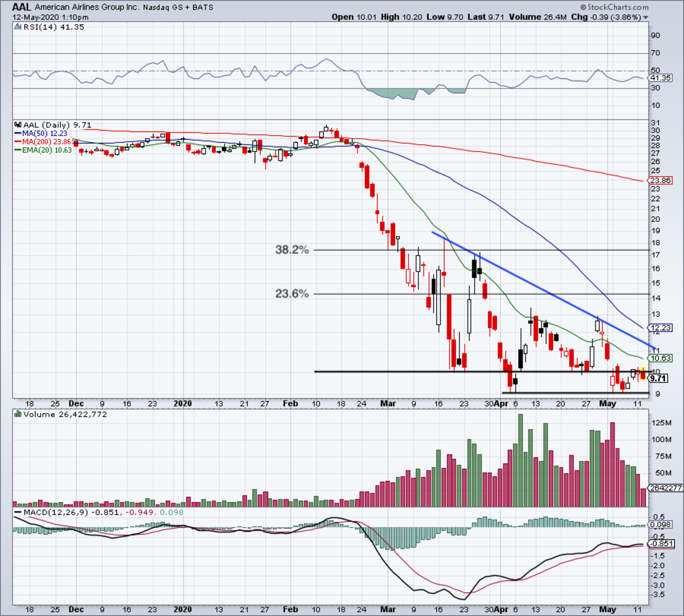Click the 9.71 last price tag
The image size is (684, 616).
click(x=657, y=378)
